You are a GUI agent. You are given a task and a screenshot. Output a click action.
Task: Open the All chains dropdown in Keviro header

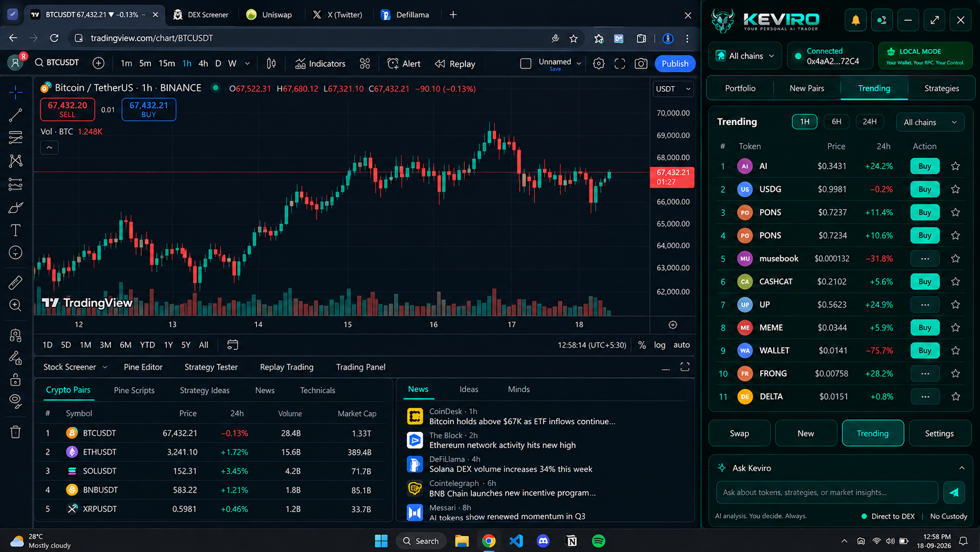click(746, 56)
